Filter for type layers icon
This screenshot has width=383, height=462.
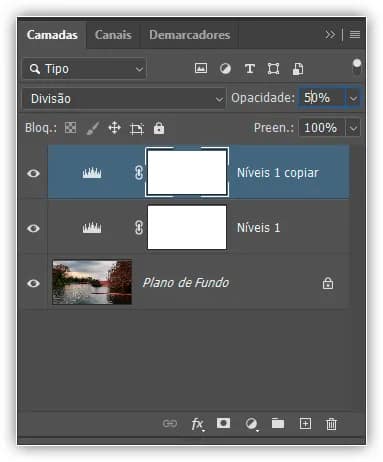(x=250, y=69)
